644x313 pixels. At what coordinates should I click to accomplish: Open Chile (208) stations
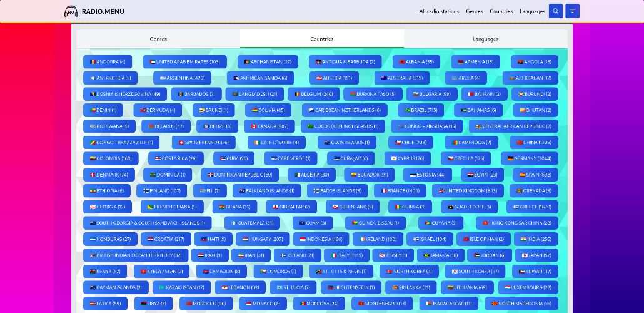411,142
